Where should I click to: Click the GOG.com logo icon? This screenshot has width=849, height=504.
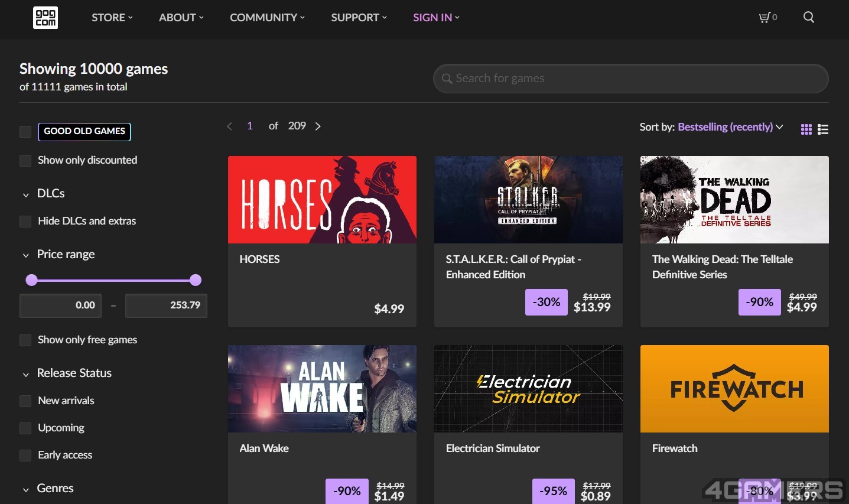tap(45, 18)
